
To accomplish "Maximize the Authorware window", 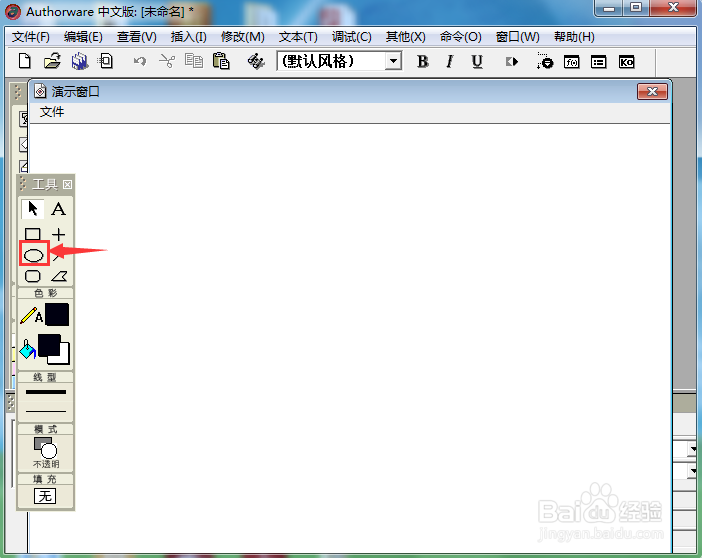I will point(636,8).
